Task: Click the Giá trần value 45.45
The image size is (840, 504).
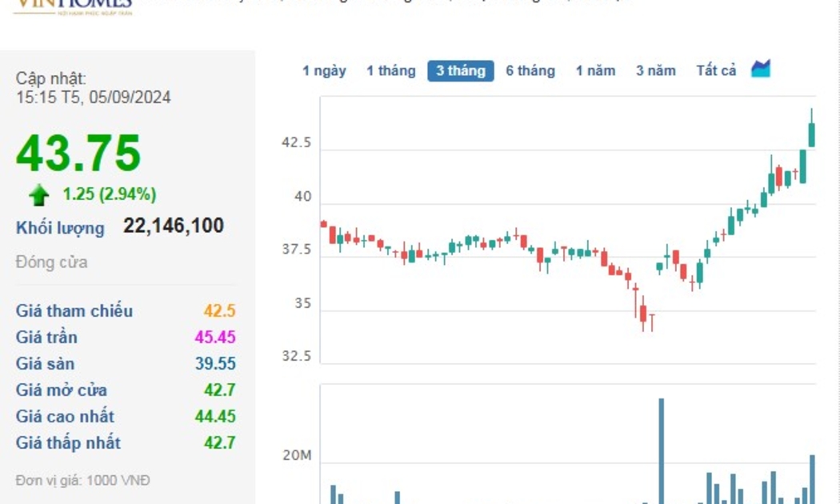Action: [x=215, y=337]
